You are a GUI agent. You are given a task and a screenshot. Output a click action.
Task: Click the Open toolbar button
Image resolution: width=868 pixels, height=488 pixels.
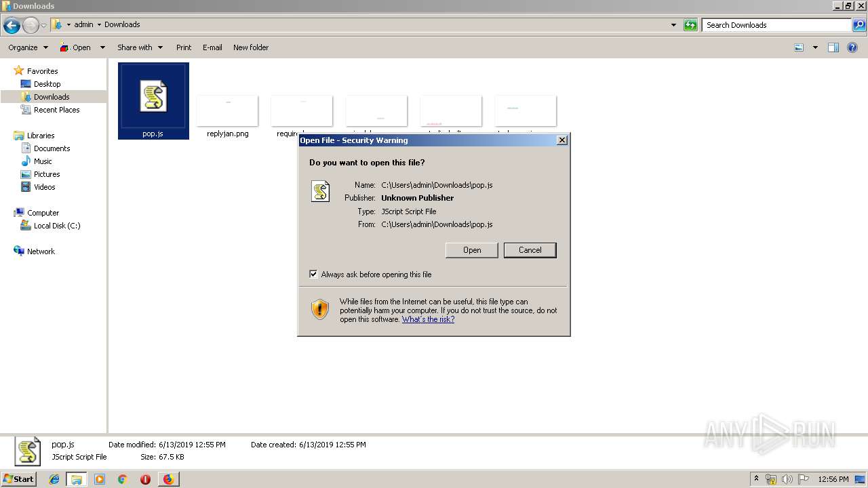[x=75, y=47]
